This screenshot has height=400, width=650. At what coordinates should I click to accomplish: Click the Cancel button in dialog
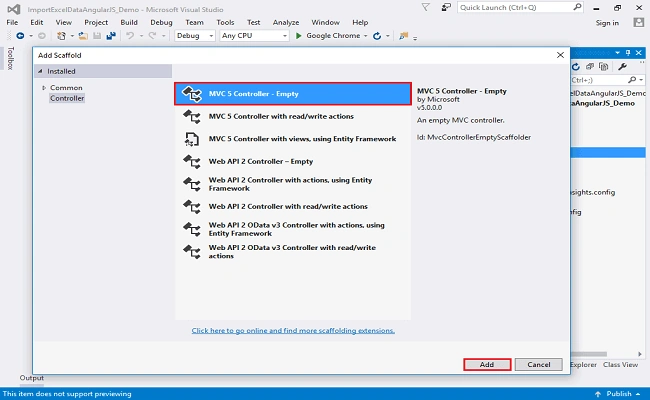(x=538, y=365)
